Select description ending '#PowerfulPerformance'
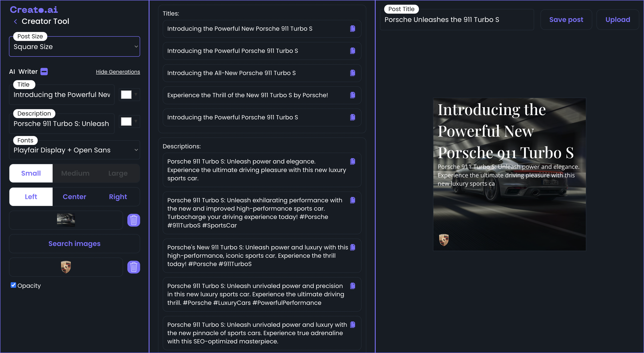The image size is (644, 353). (262, 294)
